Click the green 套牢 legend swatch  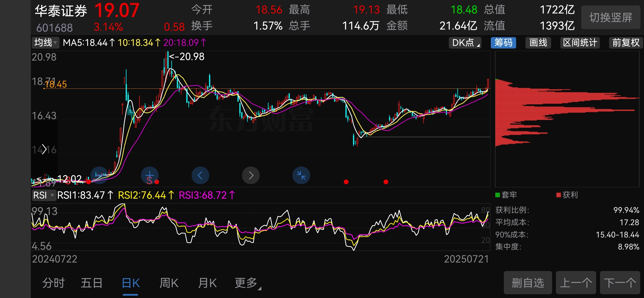tap(497, 195)
